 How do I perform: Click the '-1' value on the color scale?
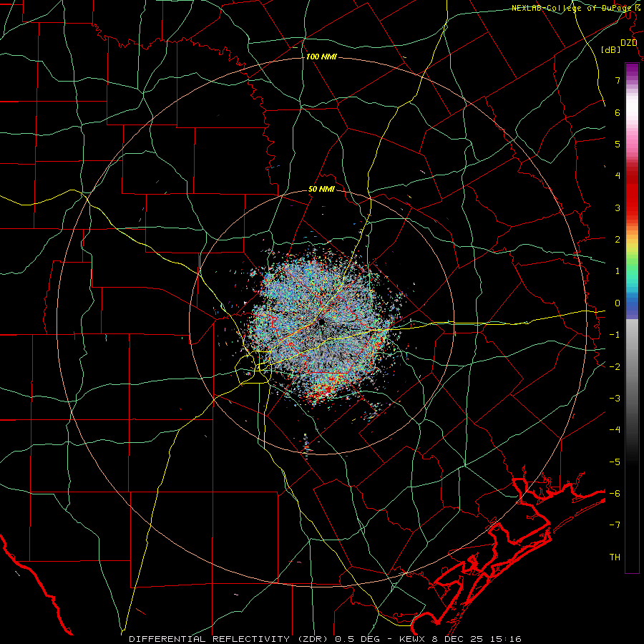[x=615, y=335]
